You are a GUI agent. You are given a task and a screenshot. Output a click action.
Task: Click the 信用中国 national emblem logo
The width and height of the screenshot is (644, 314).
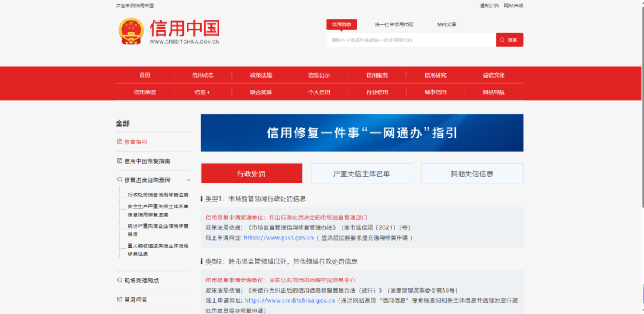coord(131,31)
